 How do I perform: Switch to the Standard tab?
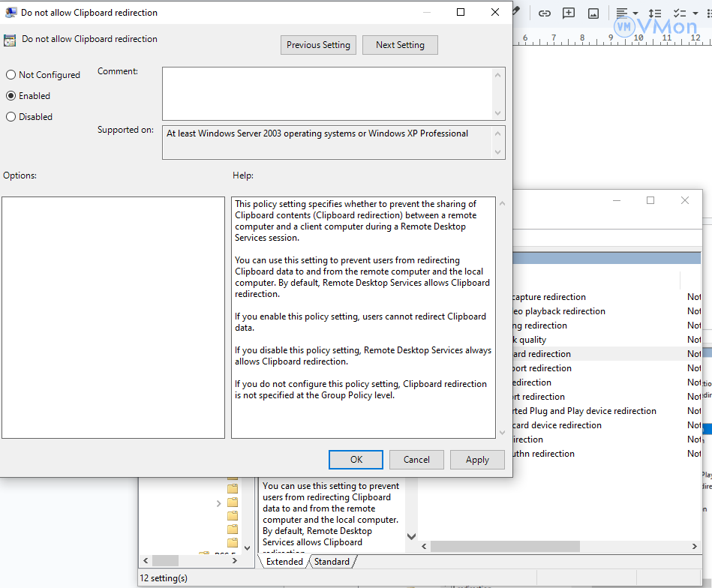[x=332, y=562]
